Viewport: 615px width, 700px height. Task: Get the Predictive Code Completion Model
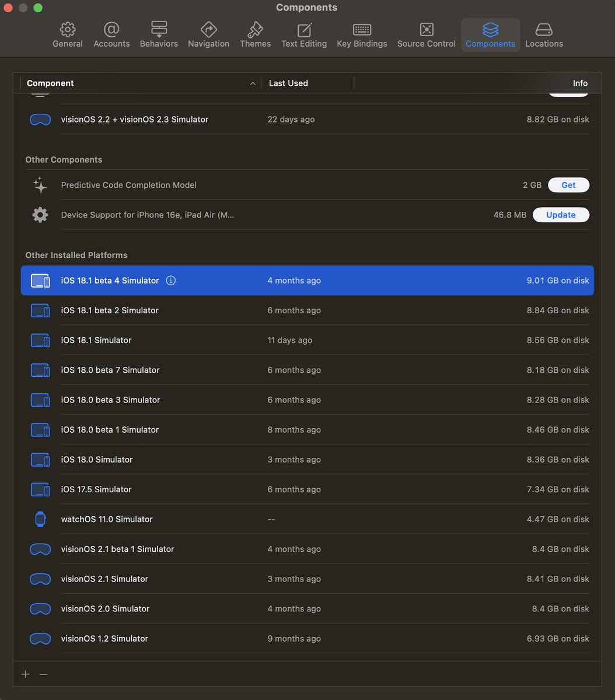click(x=568, y=185)
